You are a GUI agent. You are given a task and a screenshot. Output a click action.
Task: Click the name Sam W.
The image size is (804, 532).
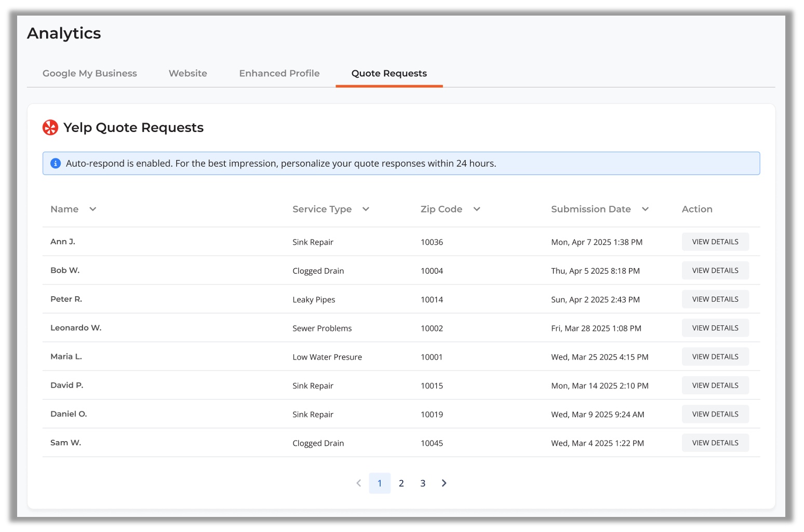[x=66, y=443]
